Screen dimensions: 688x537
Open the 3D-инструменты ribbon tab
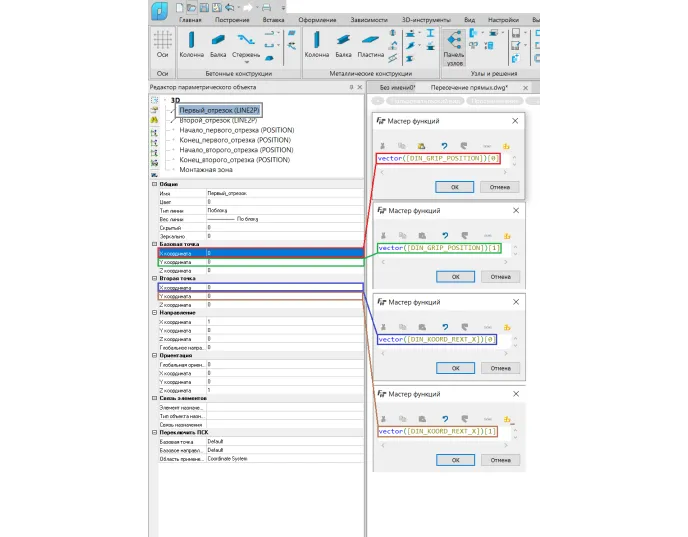(426, 20)
